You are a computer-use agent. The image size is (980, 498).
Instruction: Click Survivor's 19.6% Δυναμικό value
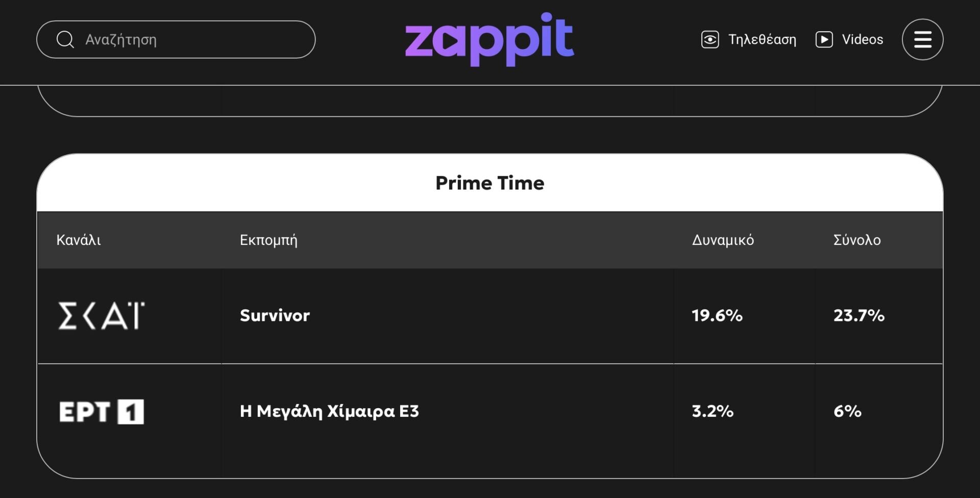tap(717, 315)
